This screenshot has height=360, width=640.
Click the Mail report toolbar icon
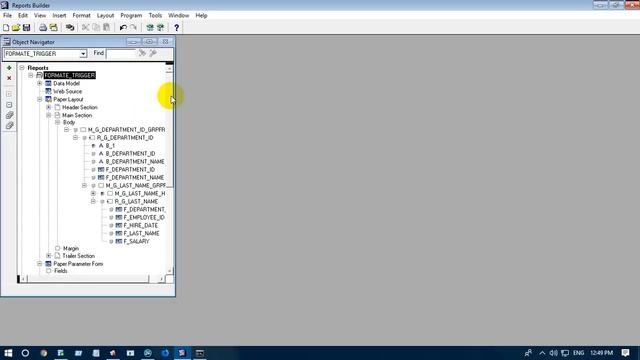(53, 28)
